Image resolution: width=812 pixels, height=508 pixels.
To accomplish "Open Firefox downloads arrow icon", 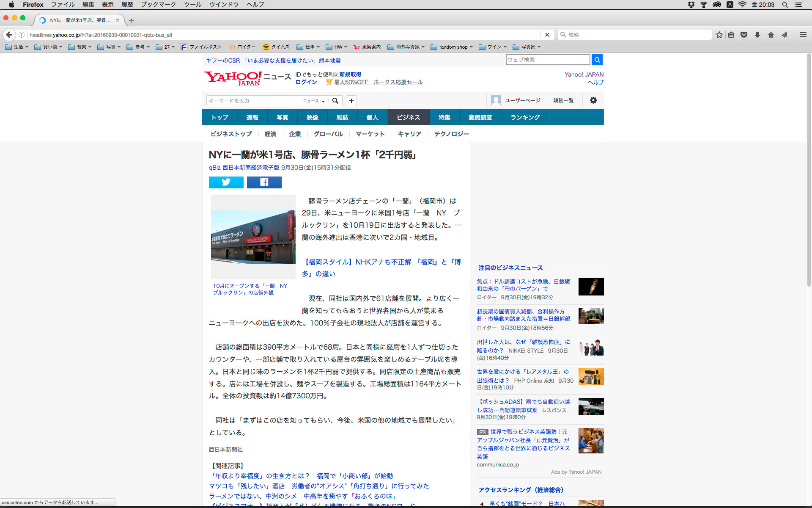I will 757,35.
